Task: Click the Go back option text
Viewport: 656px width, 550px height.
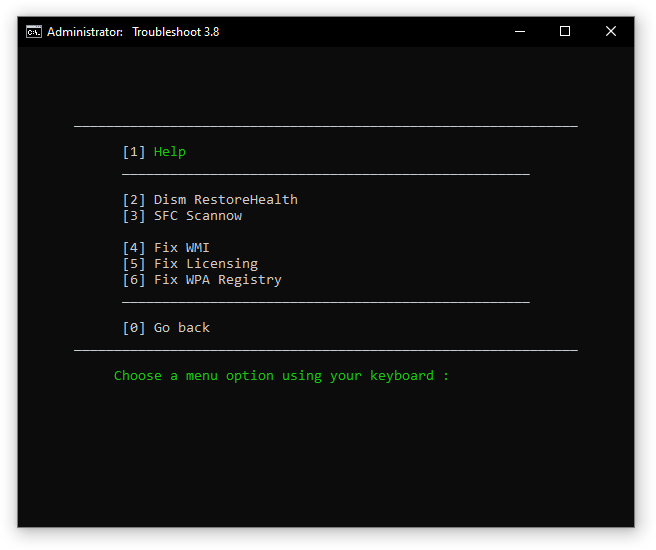Action: coord(181,328)
